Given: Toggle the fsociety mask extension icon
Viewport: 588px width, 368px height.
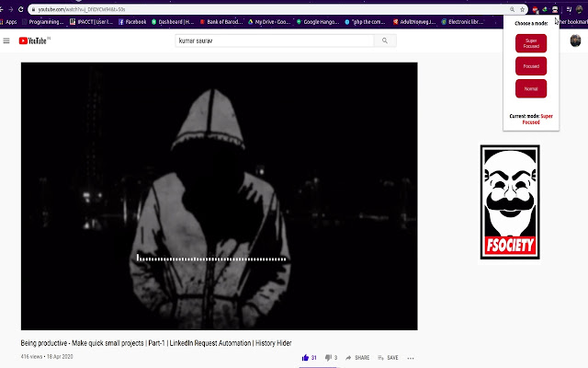Looking at the screenshot, I should click(555, 9).
